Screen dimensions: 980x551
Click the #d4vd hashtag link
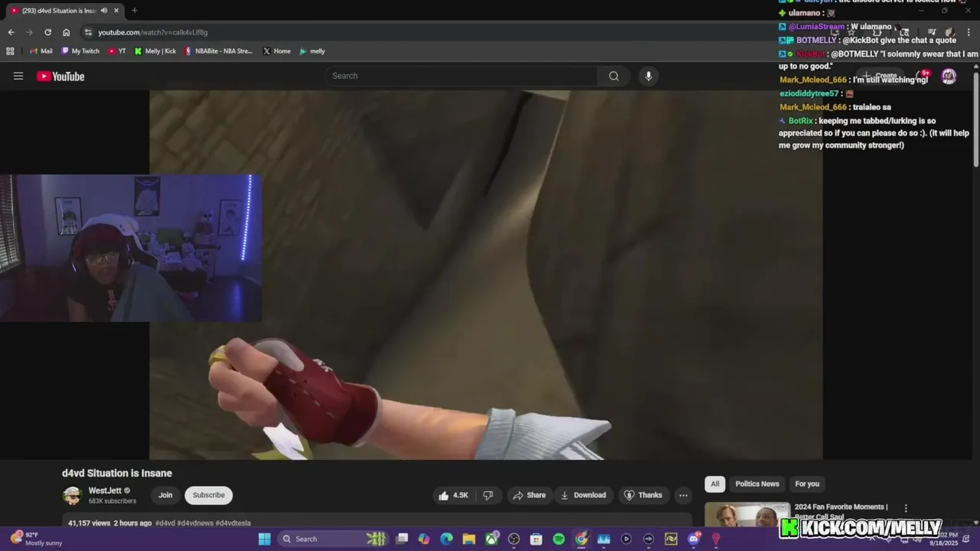(165, 523)
